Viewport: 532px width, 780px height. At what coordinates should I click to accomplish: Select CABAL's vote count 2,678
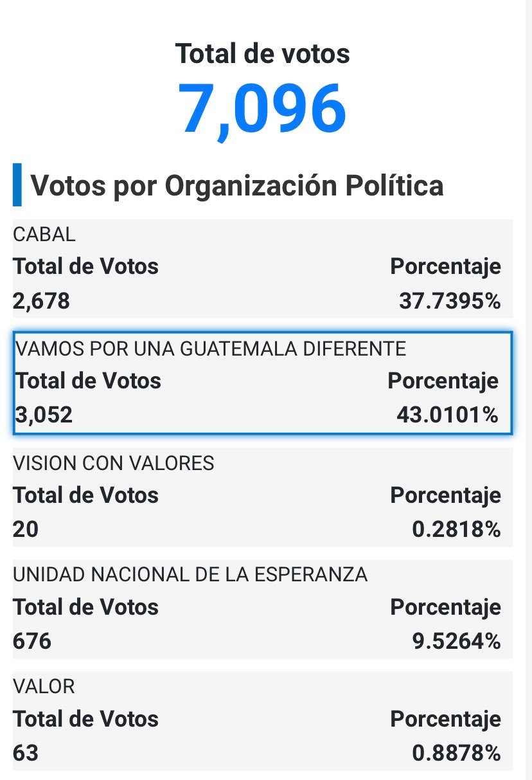pyautogui.click(x=41, y=300)
